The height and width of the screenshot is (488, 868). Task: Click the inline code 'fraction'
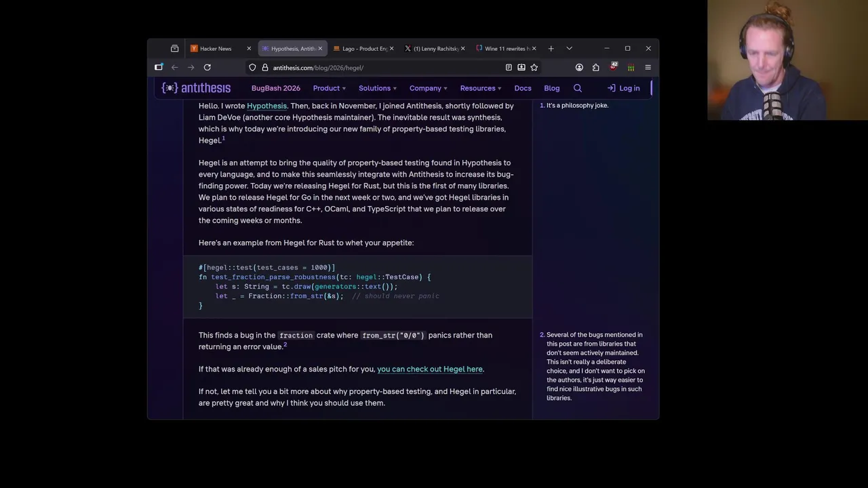coord(296,335)
